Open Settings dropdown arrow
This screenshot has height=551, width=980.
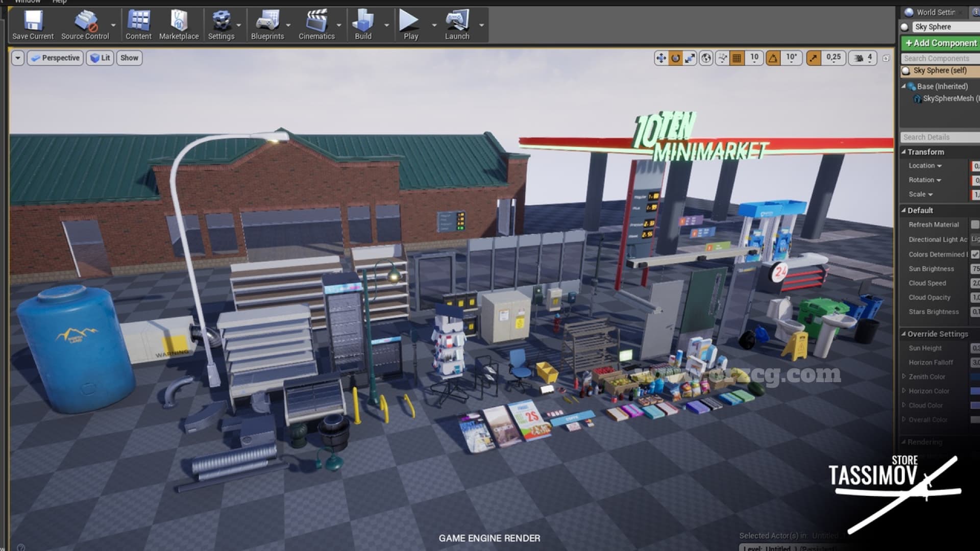coord(238,25)
